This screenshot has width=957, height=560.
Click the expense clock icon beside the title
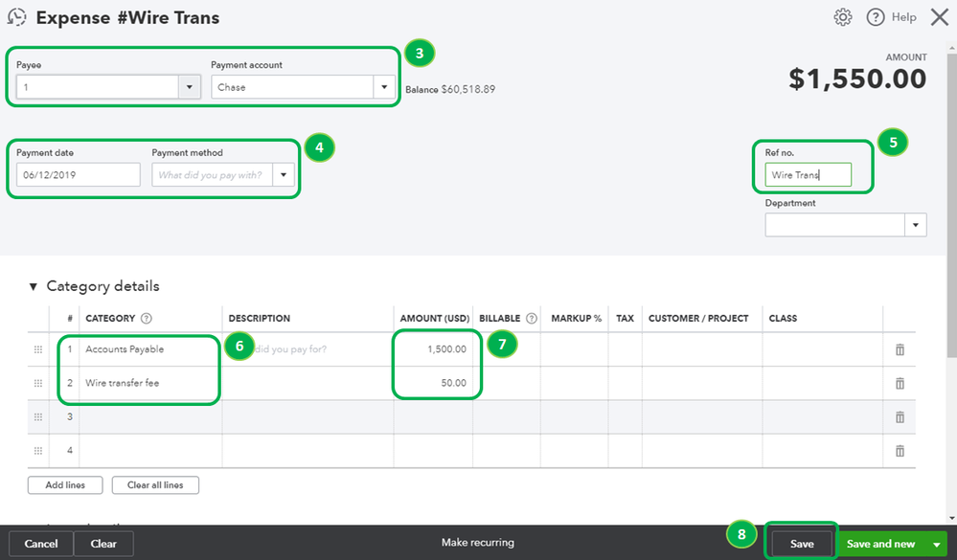(x=16, y=16)
